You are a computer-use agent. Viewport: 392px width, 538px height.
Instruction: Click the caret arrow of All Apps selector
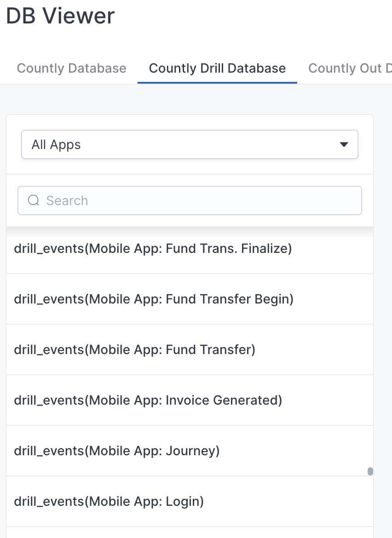[x=344, y=144]
